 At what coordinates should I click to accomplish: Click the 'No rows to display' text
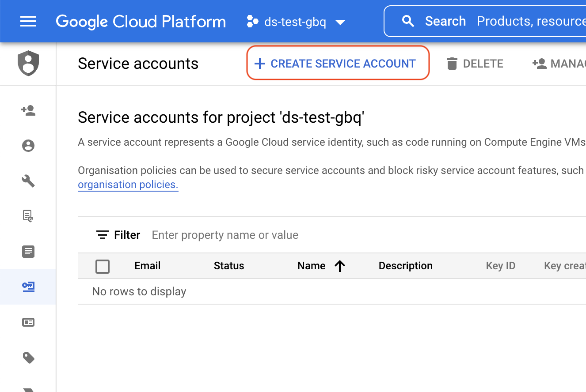pyautogui.click(x=139, y=291)
